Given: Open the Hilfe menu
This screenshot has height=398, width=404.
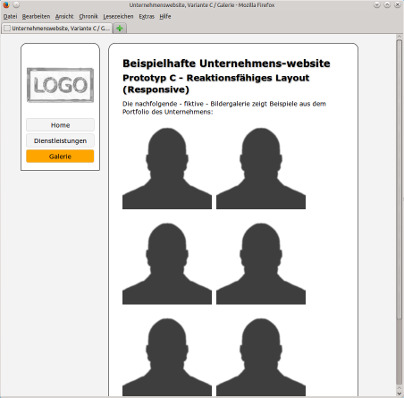Looking at the screenshot, I should (165, 16).
